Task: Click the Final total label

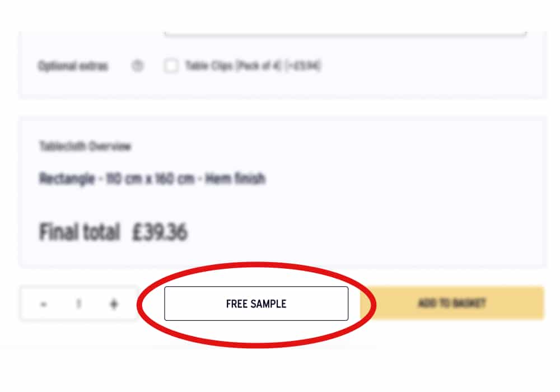Action: (80, 232)
